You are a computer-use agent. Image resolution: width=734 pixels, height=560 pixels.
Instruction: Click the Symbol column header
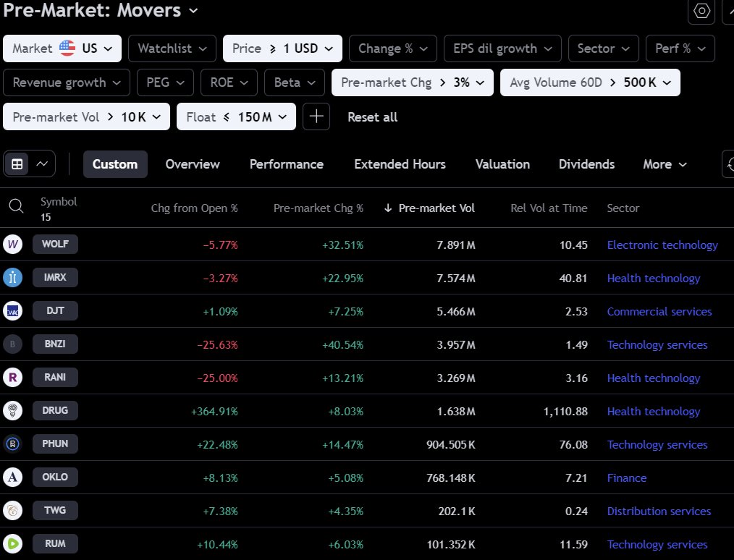[59, 202]
